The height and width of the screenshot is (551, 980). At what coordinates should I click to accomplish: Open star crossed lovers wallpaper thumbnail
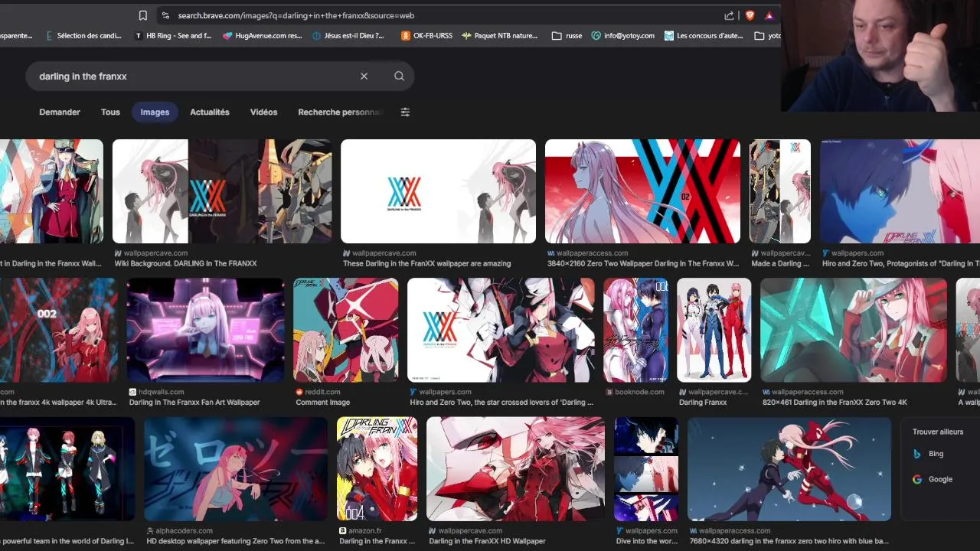tap(501, 330)
